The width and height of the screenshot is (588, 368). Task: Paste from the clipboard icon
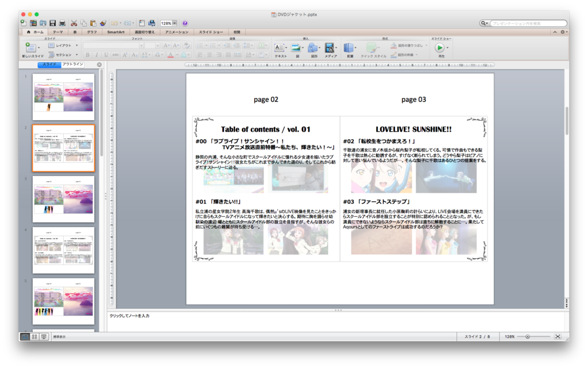point(93,23)
